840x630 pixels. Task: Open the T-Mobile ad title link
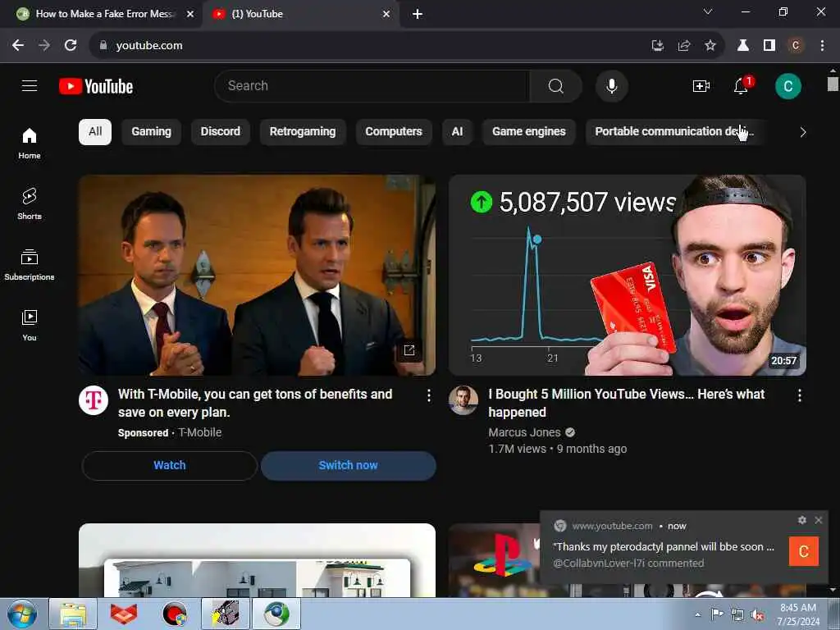pyautogui.click(x=255, y=403)
